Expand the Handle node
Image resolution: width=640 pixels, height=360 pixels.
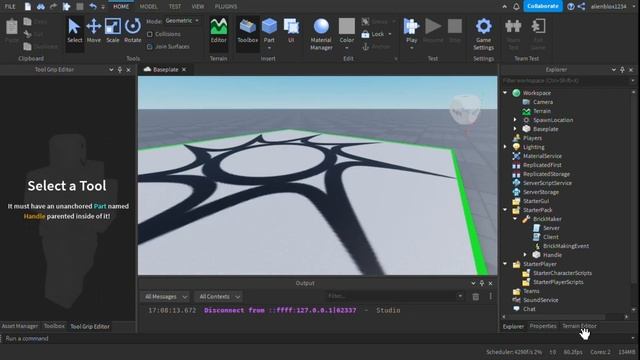pos(525,255)
